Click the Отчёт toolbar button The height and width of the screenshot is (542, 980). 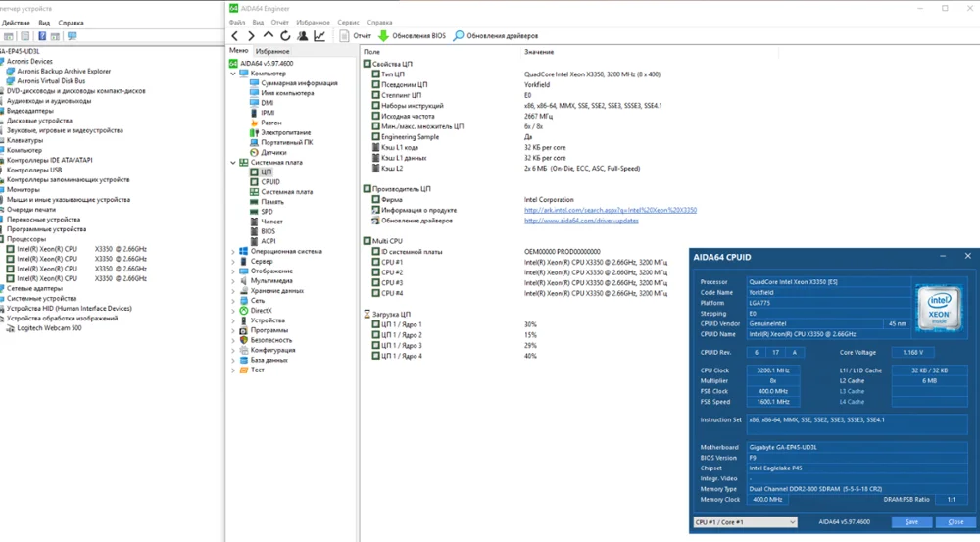coord(355,36)
